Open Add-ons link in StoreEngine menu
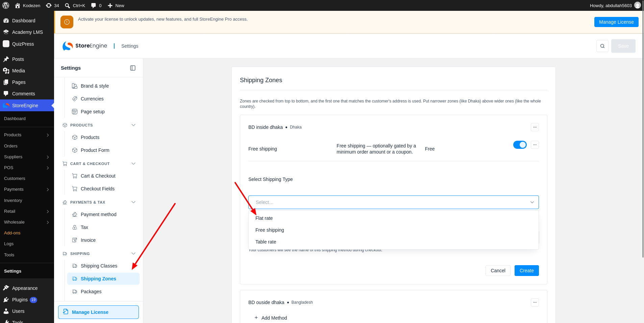 coord(12,233)
